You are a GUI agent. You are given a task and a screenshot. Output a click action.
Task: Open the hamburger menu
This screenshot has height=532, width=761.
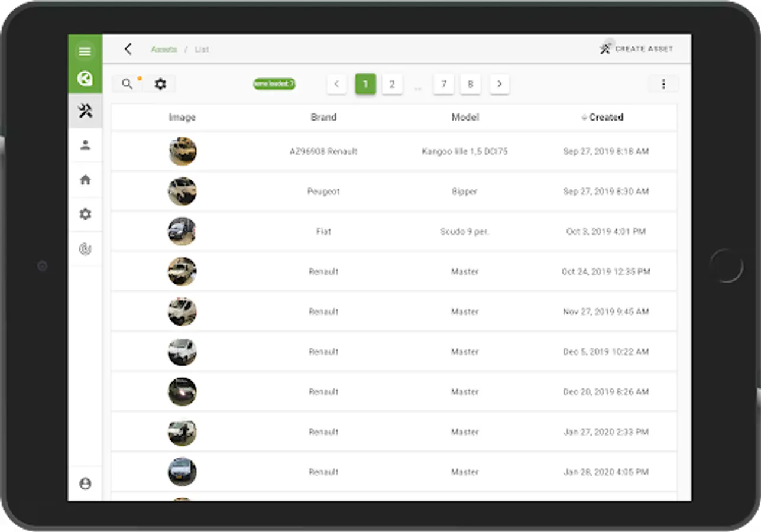pyautogui.click(x=85, y=51)
